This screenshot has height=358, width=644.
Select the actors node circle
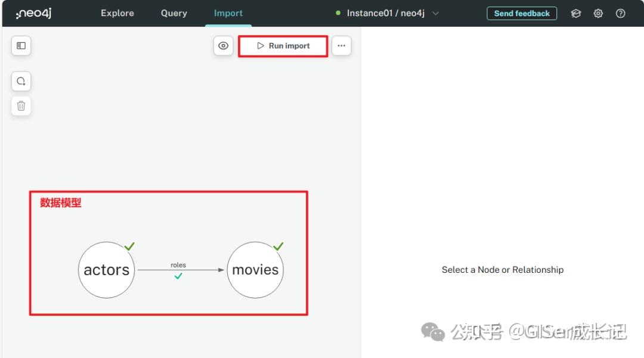point(106,269)
